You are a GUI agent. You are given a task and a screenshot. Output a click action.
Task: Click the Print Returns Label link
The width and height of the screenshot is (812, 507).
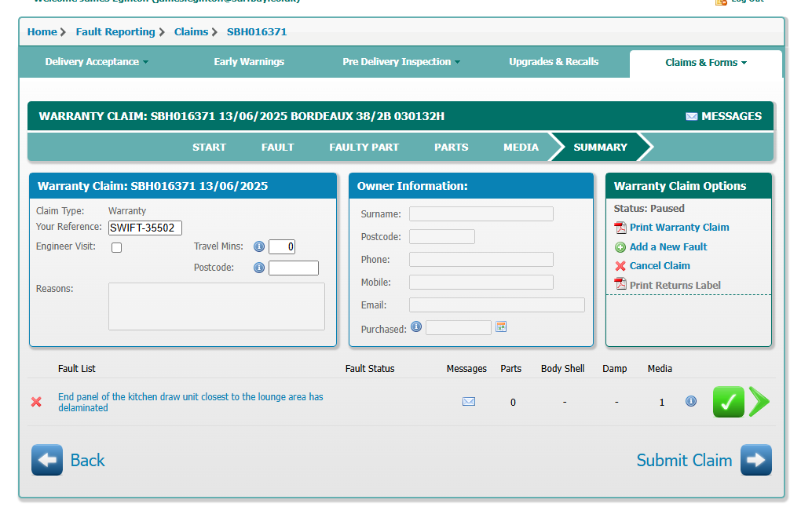tap(675, 286)
